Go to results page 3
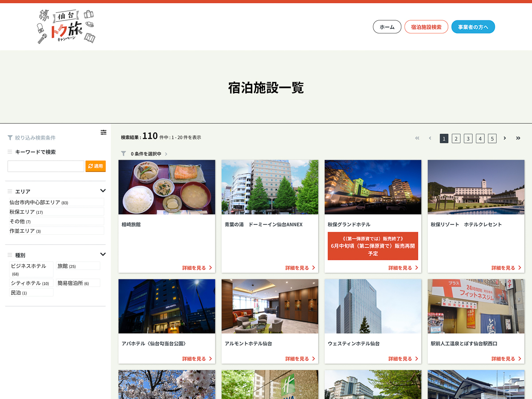 pyautogui.click(x=468, y=138)
